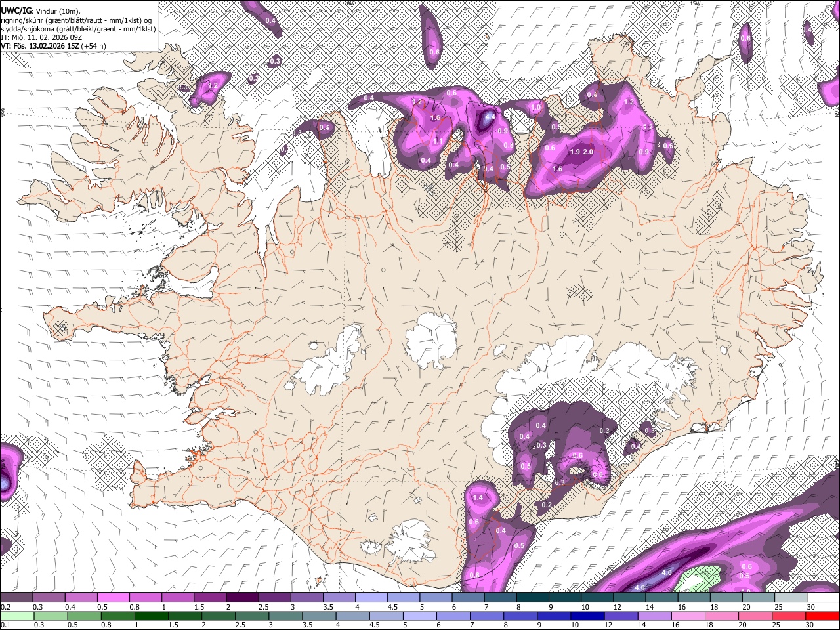Pick the bright red swatch ending the rain scale
This screenshot has width=840, height=630.
pos(823,615)
